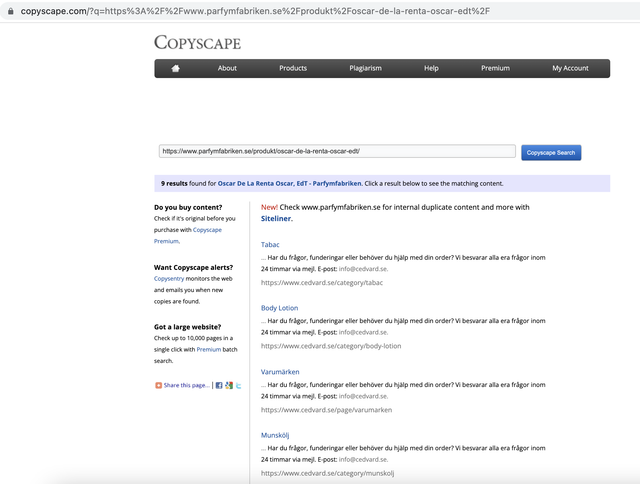Click the orange Share this page icon
This screenshot has width=640, height=484.
158,385
